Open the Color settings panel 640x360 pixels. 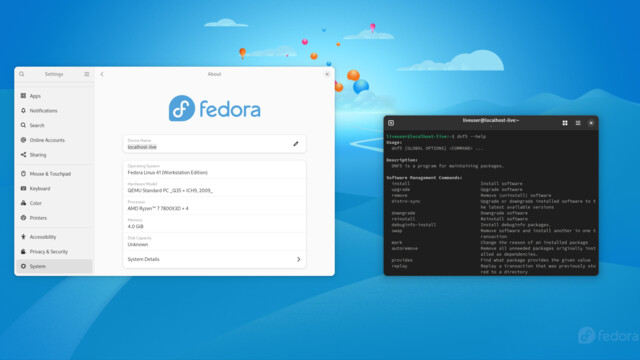[54, 203]
